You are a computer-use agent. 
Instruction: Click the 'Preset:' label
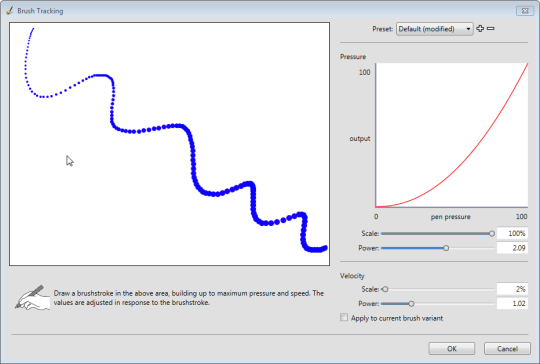pyautogui.click(x=383, y=29)
